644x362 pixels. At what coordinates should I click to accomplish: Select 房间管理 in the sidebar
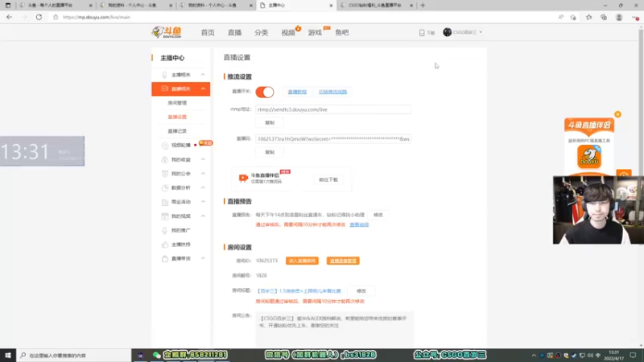177,103
